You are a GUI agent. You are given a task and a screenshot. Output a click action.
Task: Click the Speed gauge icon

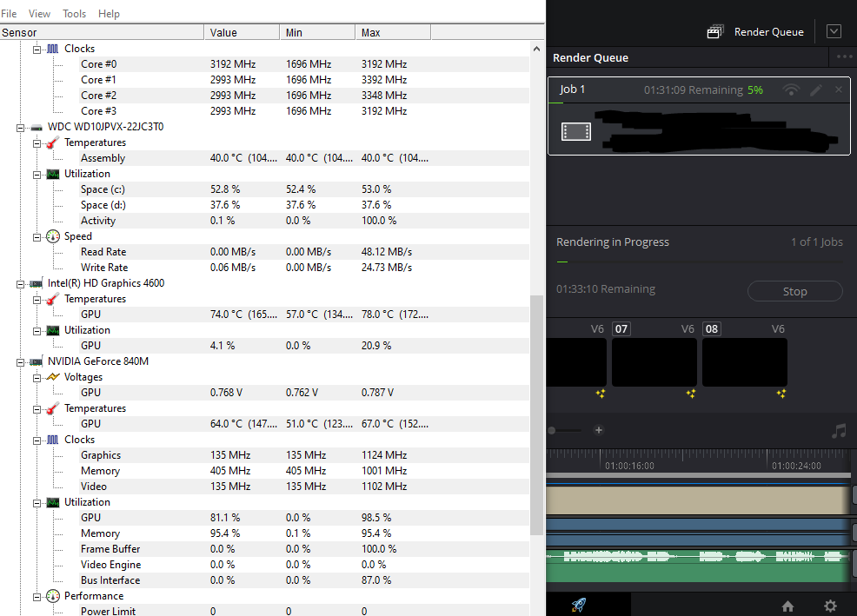coord(52,236)
